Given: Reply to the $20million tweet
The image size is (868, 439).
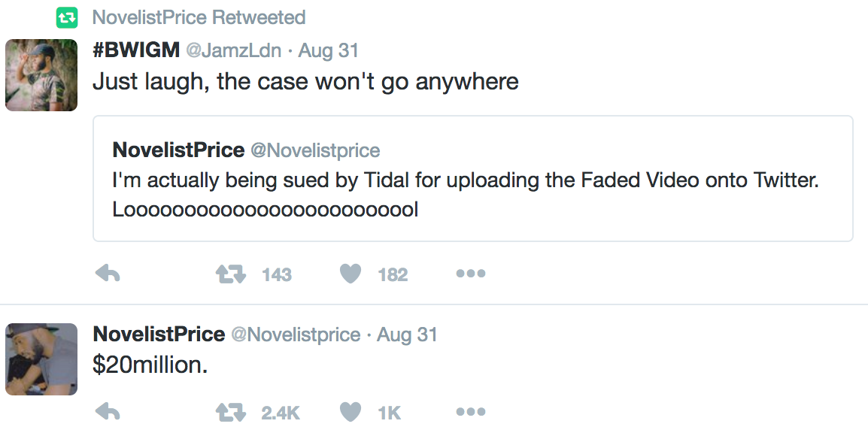Looking at the screenshot, I should tap(108, 411).
